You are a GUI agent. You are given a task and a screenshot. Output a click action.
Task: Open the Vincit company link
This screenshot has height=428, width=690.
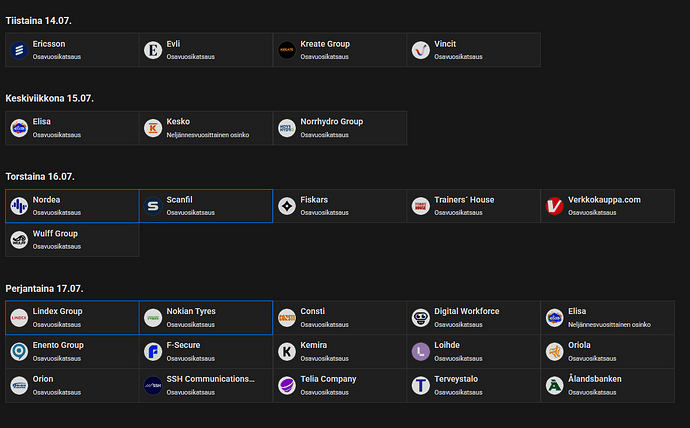click(473, 50)
